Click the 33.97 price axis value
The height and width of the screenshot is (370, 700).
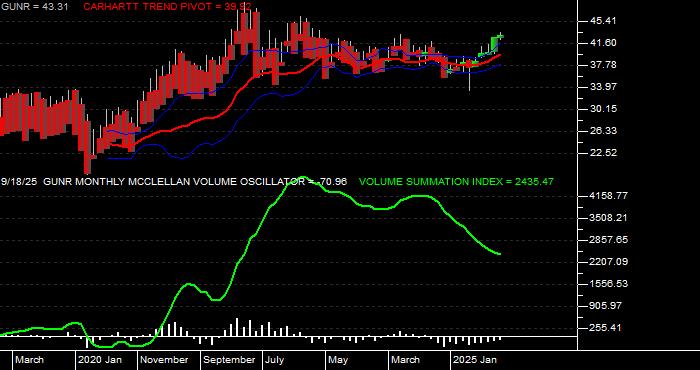pyautogui.click(x=603, y=87)
